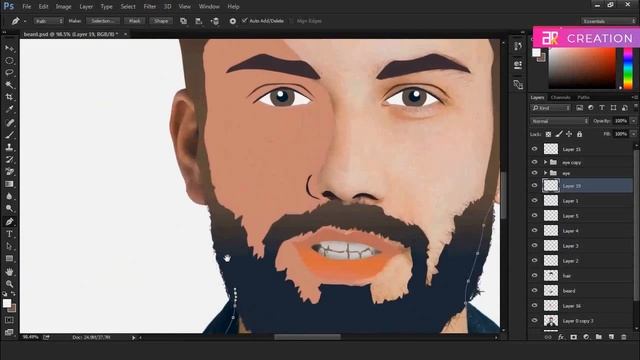The image size is (640, 360).
Task: Select the Eyedropper tool
Action: pos(9,109)
